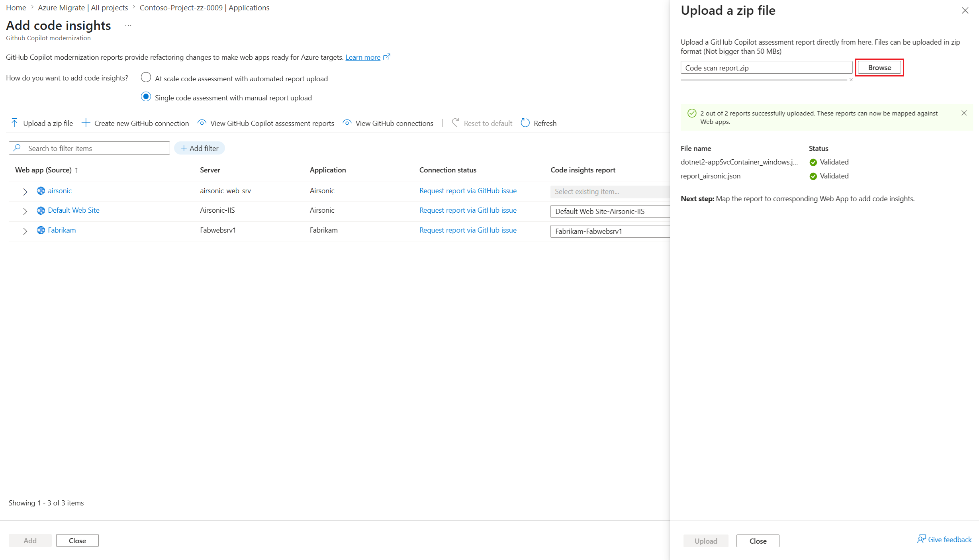This screenshot has height=560, width=979.
Task: Click the report_airsonic.json file name
Action: tap(711, 176)
